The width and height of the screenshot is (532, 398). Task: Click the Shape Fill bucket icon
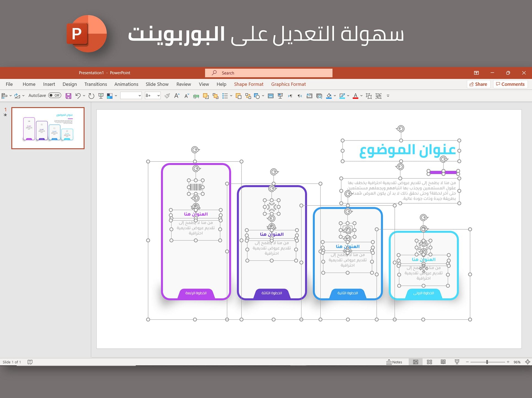[x=329, y=96]
